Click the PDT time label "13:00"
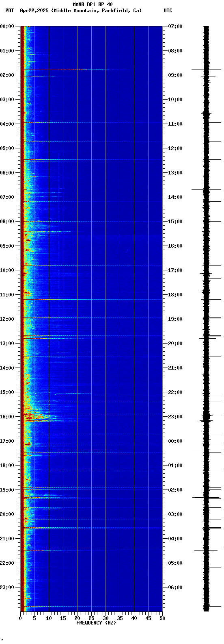Viewport: 224px width, 644px height. (x=7, y=344)
